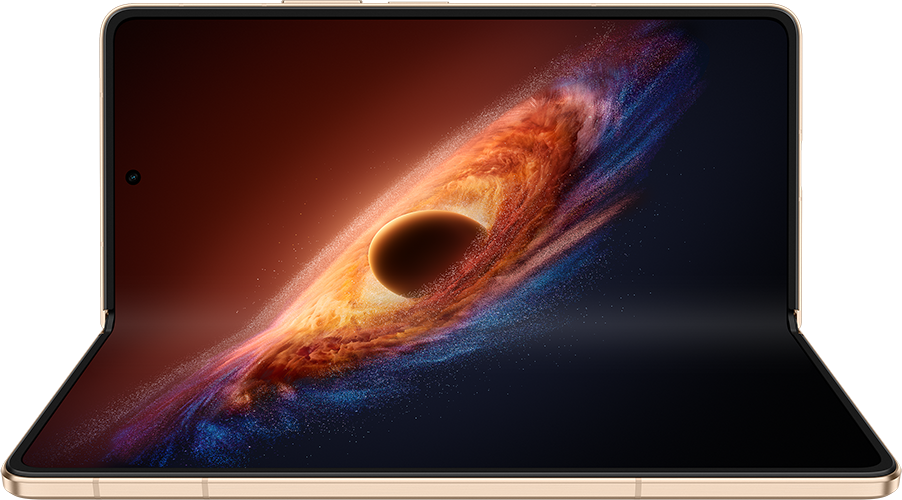Tap the punch-hole front camera
Screen dimensions: 902x500
(133, 177)
